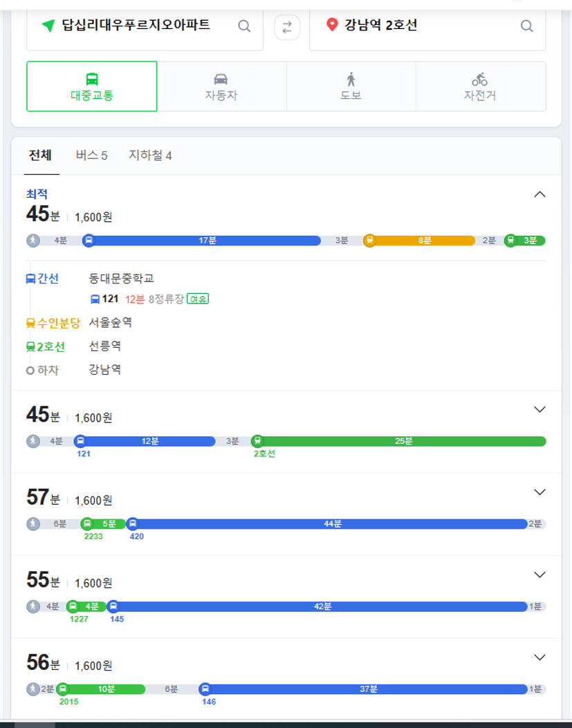Screen dimensions: 572x728
Task: Select the walking (도보) transport mode
Action: pos(351,86)
